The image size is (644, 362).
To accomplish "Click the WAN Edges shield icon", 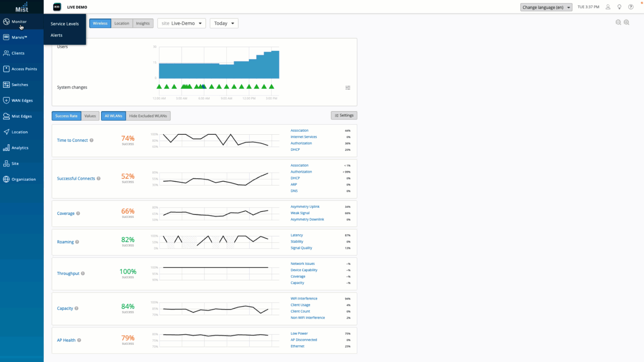I will click(6, 100).
